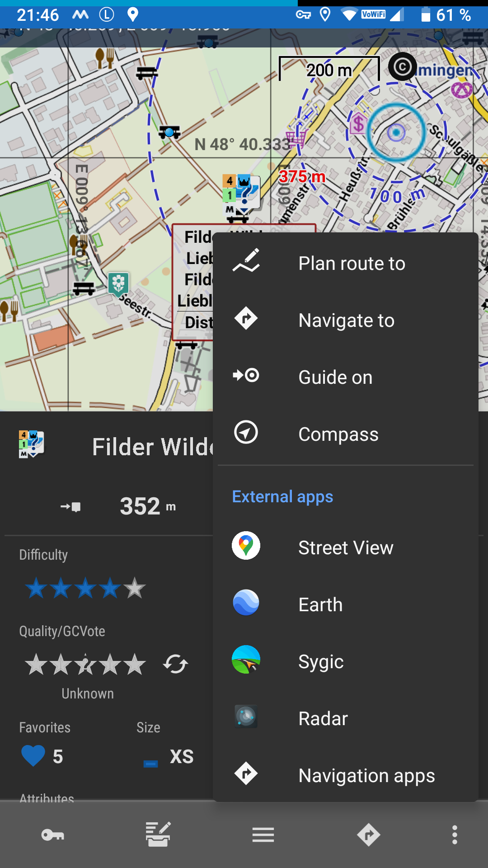The width and height of the screenshot is (488, 868).
Task: Open the log/edit notes icon in bottom bar
Action: [x=158, y=835]
